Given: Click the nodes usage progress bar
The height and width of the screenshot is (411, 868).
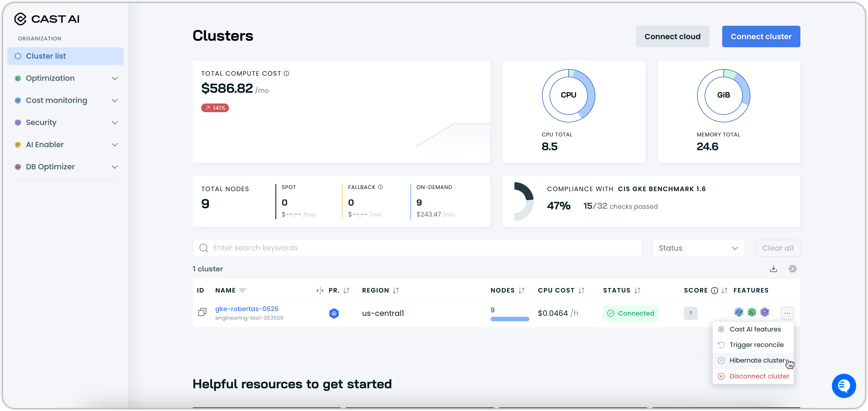Looking at the screenshot, I should (x=509, y=319).
